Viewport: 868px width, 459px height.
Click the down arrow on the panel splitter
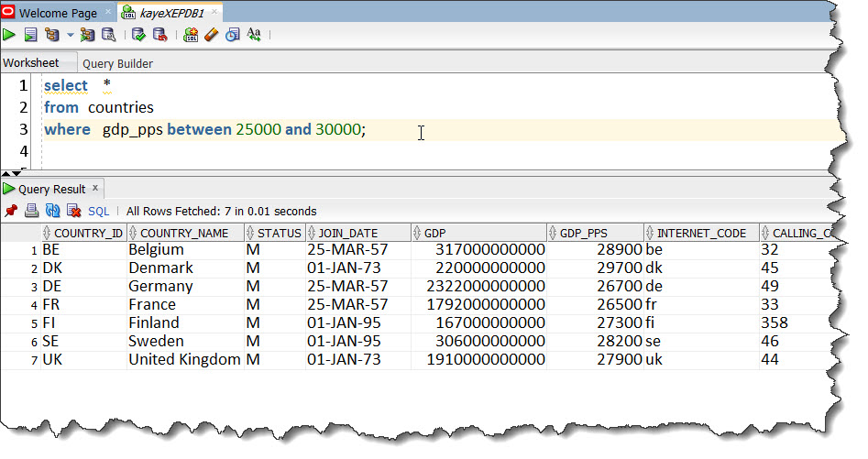pos(16,174)
